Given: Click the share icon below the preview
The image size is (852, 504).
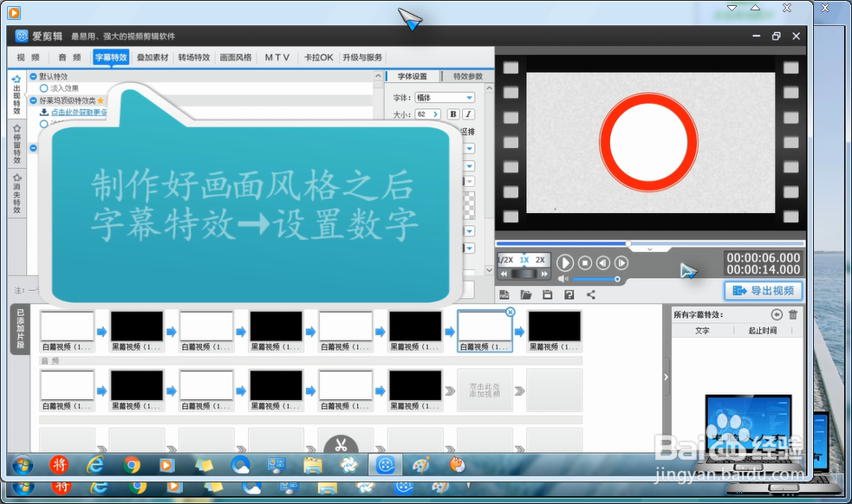Looking at the screenshot, I should tap(590, 295).
